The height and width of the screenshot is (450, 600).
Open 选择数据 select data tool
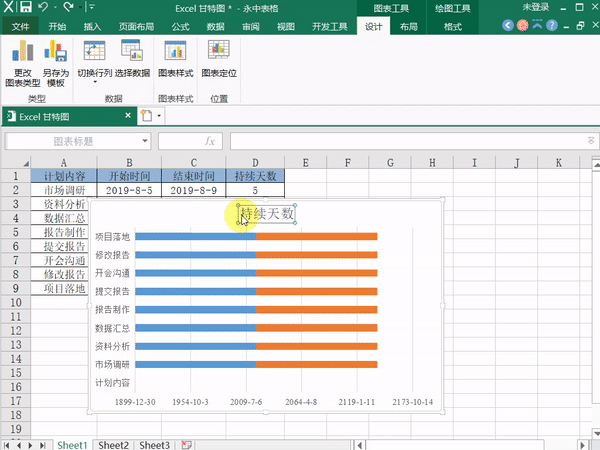point(132,57)
